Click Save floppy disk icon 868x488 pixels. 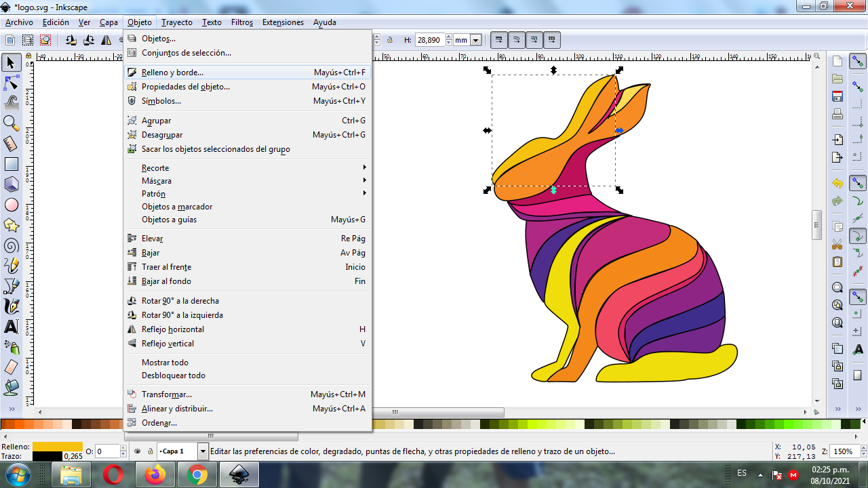click(837, 96)
